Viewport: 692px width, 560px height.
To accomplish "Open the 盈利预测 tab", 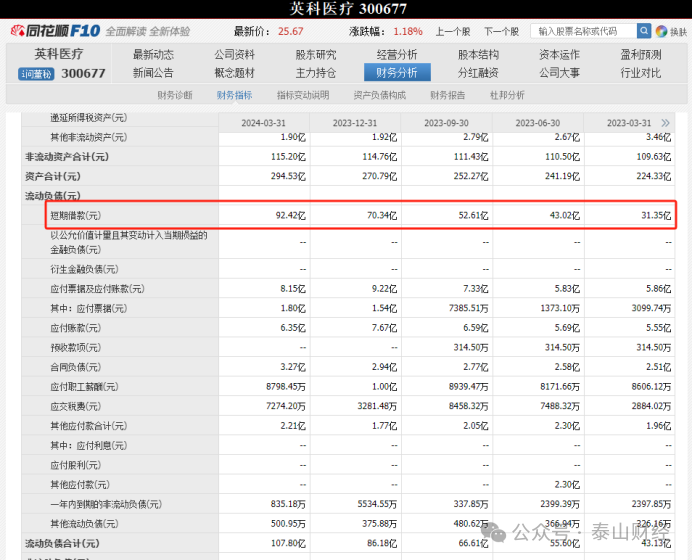I will (641, 55).
